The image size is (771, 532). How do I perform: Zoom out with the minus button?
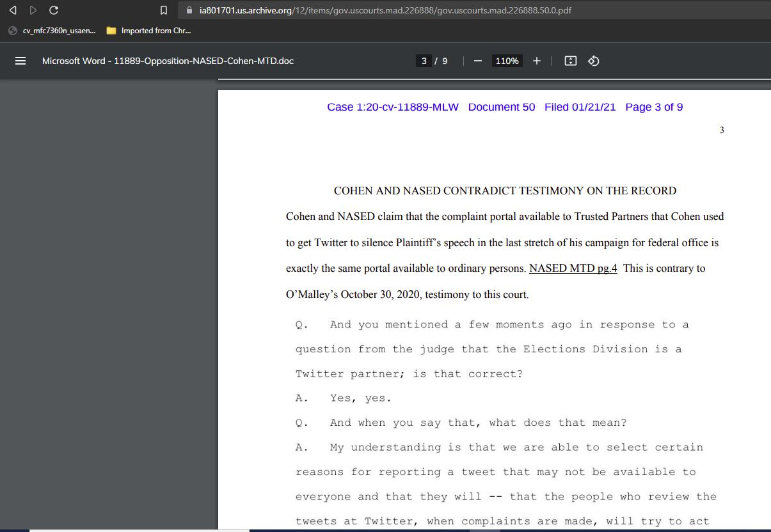pos(477,61)
